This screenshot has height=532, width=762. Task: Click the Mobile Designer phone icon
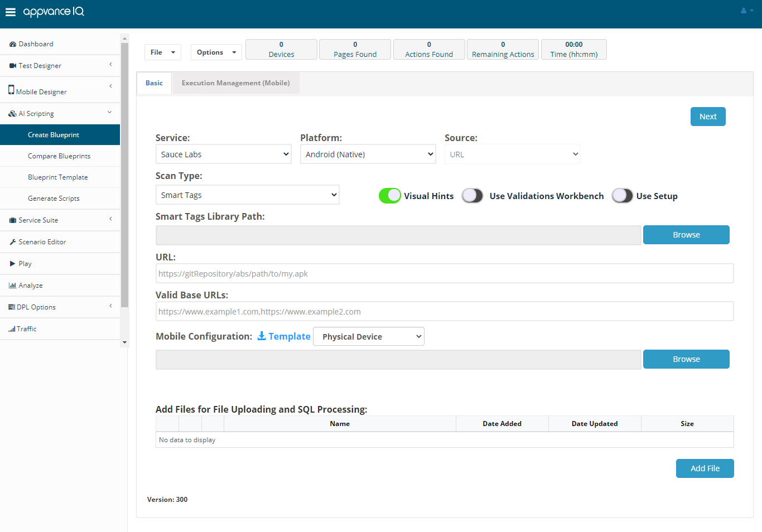[11, 90]
